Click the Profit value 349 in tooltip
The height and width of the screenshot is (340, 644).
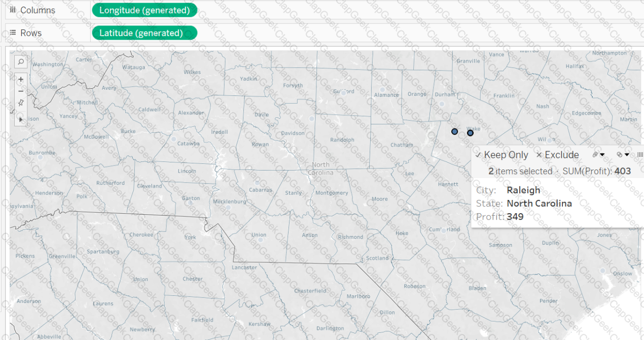click(515, 217)
